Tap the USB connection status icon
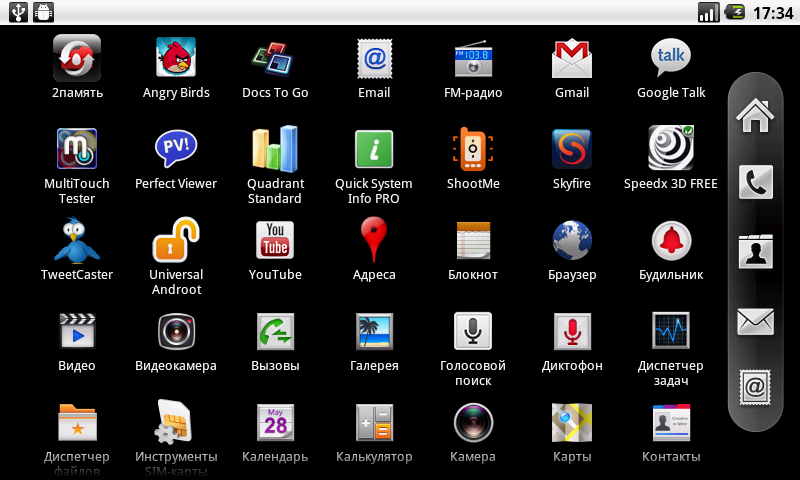 [18, 12]
